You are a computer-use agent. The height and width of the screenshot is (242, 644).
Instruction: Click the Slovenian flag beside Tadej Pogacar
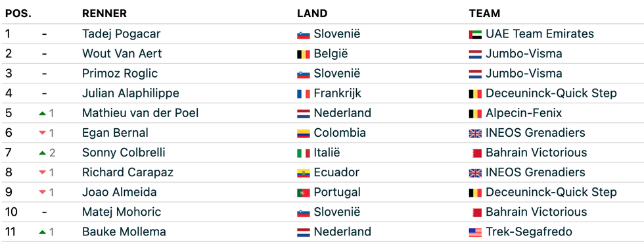(303, 34)
